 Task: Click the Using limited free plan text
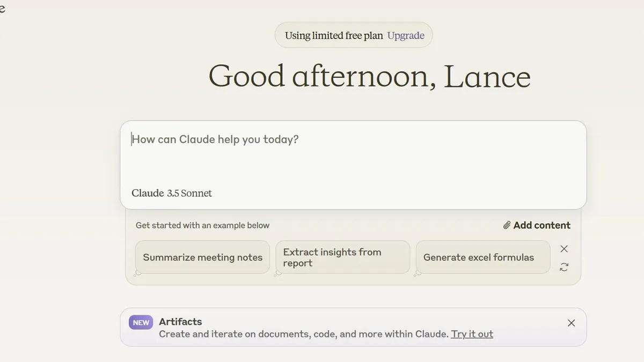point(334,35)
